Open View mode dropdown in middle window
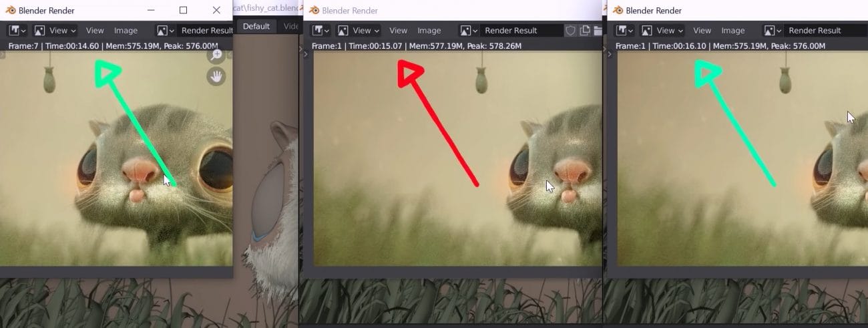This screenshot has height=328, width=868. coord(358,30)
